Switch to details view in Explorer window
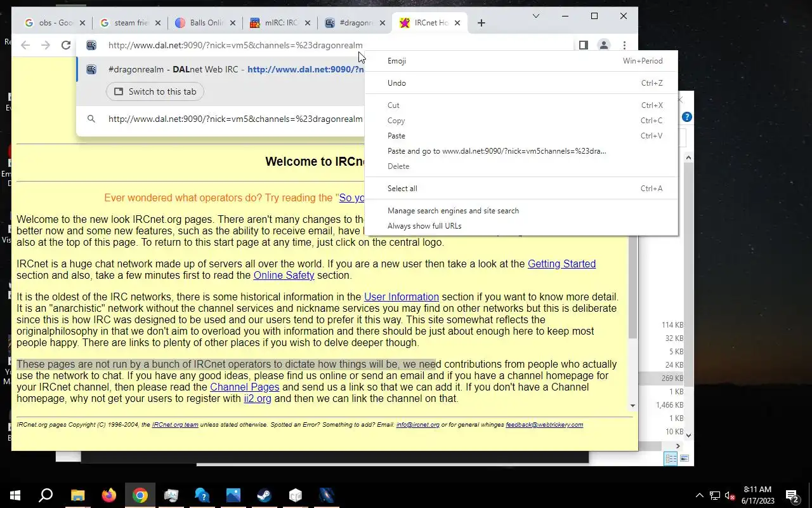Image resolution: width=812 pixels, height=508 pixels. tap(671, 458)
